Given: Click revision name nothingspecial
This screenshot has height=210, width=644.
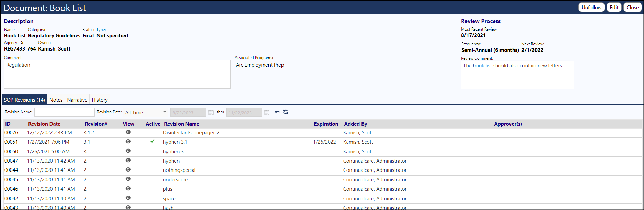Looking at the screenshot, I should pos(179,170).
